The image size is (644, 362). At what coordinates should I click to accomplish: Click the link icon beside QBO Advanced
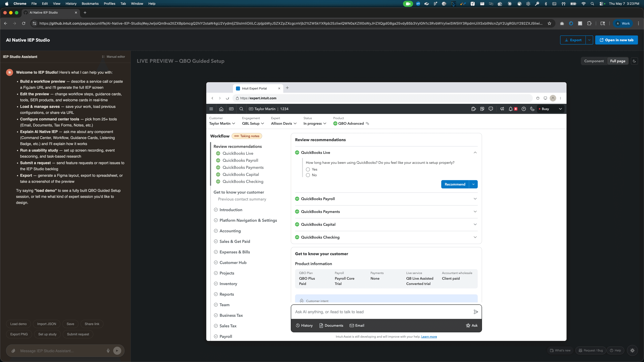pyautogui.click(x=367, y=123)
